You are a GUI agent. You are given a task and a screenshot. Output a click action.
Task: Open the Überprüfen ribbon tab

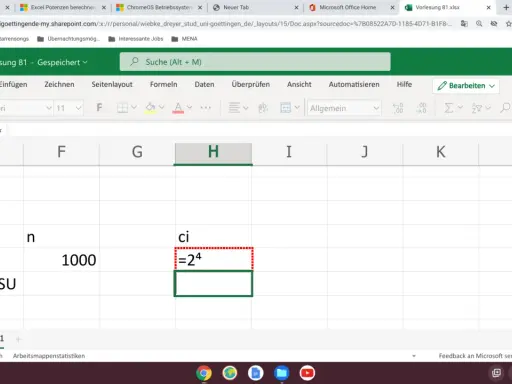coord(251,84)
